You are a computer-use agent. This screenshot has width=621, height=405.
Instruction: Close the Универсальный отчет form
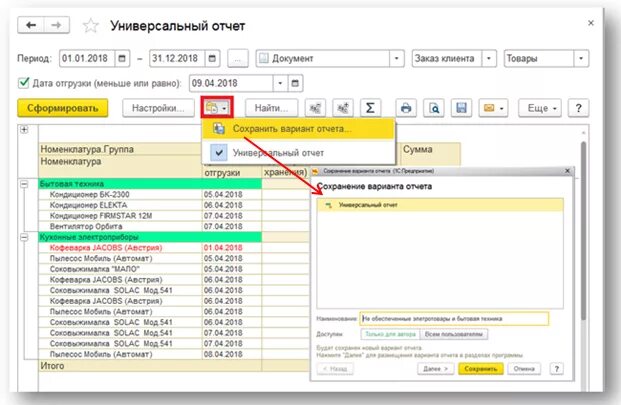(591, 23)
